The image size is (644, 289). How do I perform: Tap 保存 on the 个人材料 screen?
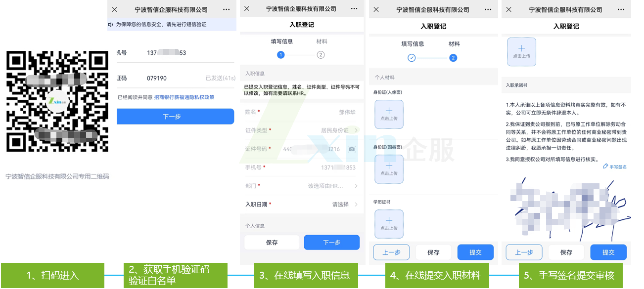[x=434, y=252]
